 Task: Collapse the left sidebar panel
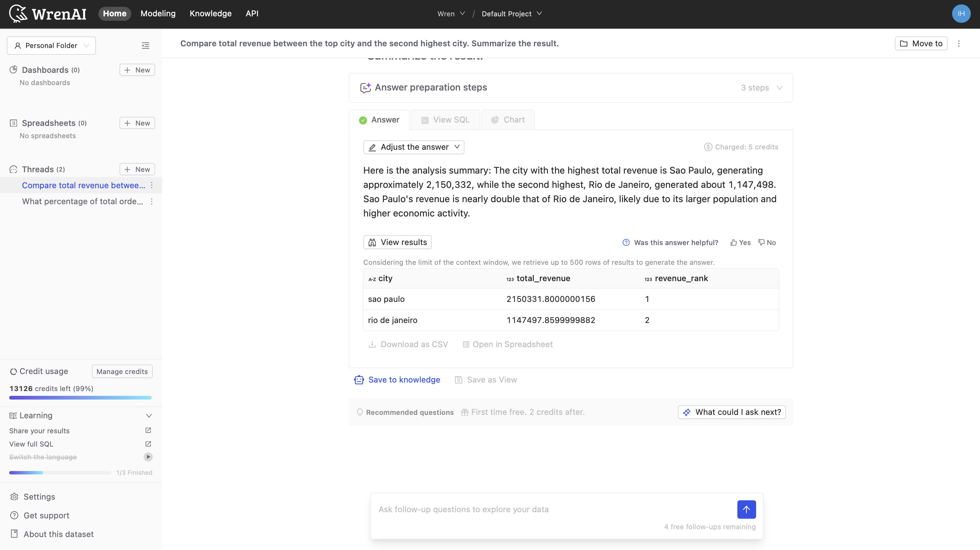point(145,45)
